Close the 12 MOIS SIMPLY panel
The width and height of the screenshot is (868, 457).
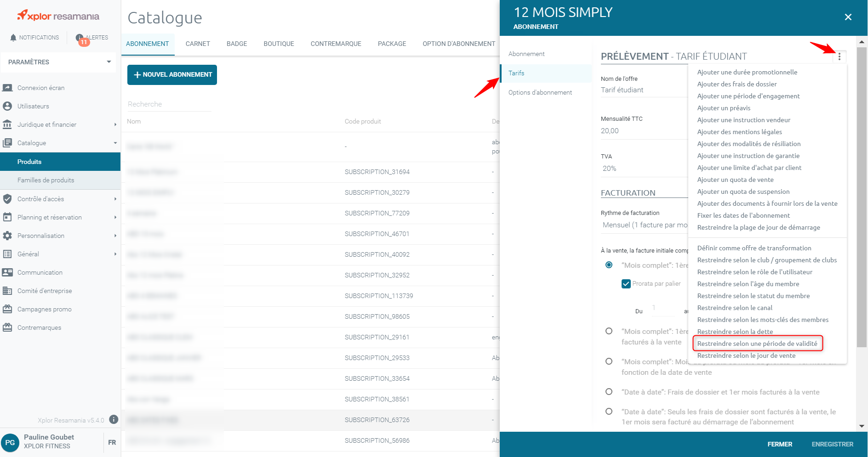848,17
